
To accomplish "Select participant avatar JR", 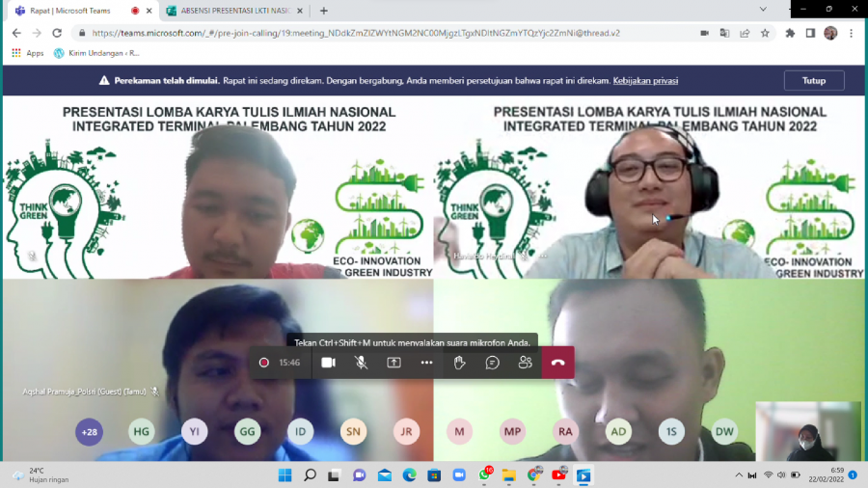I will pyautogui.click(x=406, y=431).
